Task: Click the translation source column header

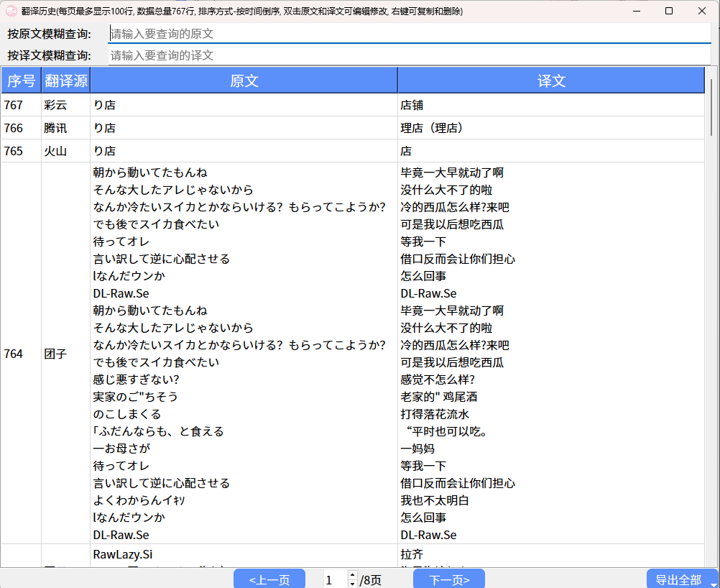Action: [x=65, y=81]
